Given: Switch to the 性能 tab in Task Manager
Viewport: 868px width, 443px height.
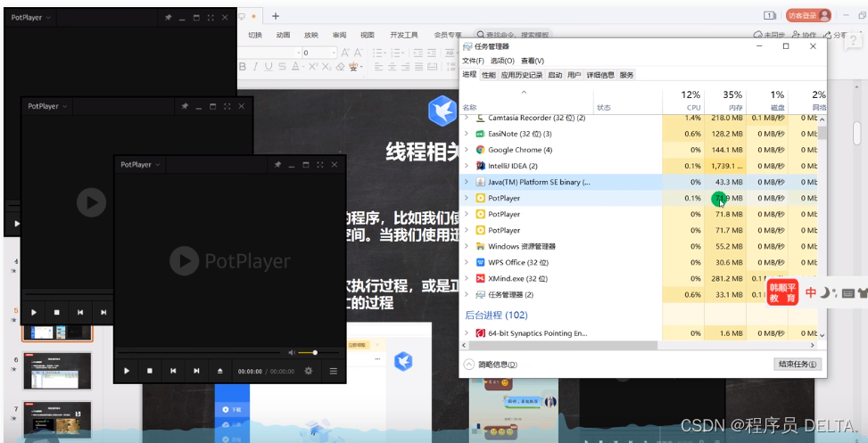Looking at the screenshot, I should [489, 75].
